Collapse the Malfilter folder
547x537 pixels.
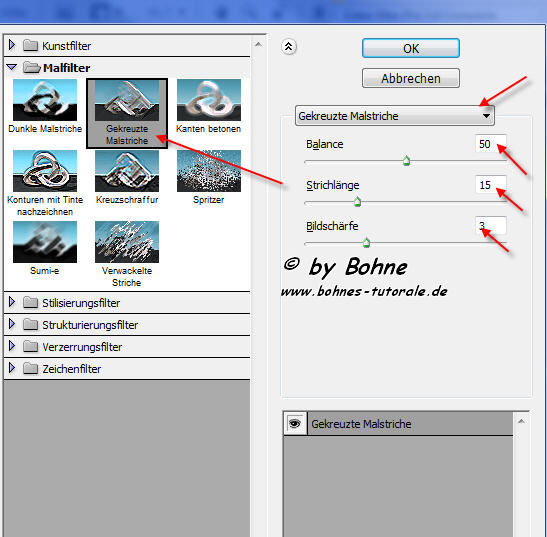click(x=12, y=67)
